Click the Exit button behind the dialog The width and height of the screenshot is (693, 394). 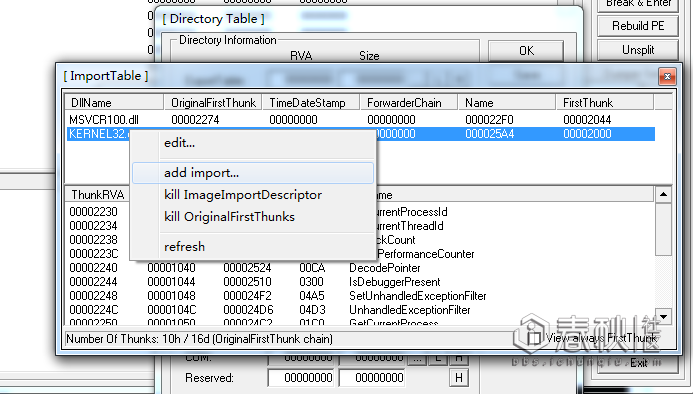pos(638,363)
